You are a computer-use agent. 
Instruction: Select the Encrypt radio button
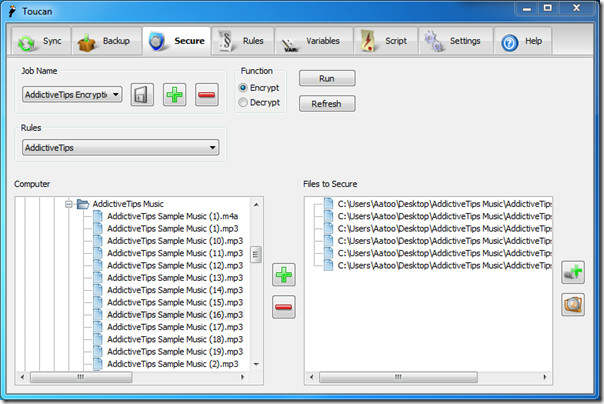(243, 87)
